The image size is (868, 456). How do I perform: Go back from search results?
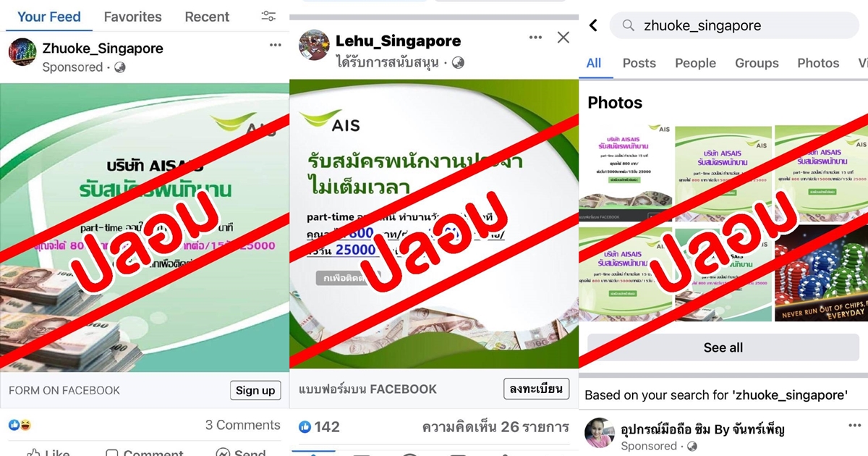click(594, 25)
